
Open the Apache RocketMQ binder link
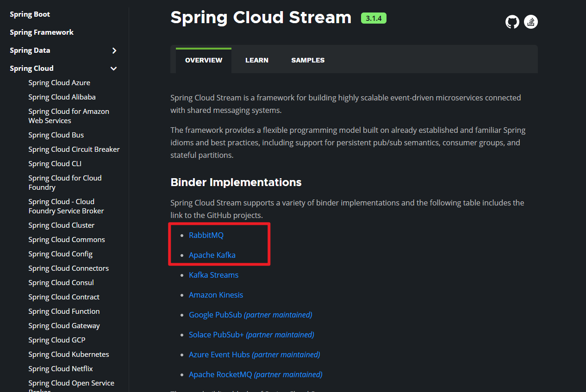coord(221,374)
